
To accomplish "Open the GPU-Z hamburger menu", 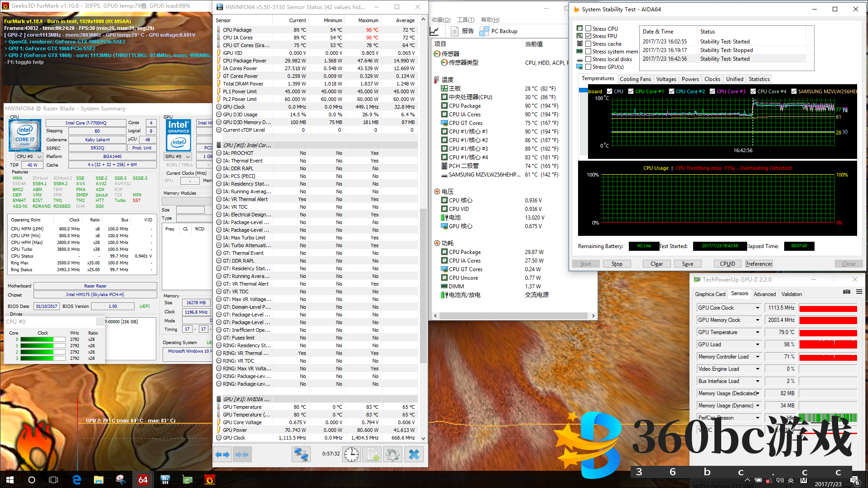I will [x=859, y=292].
